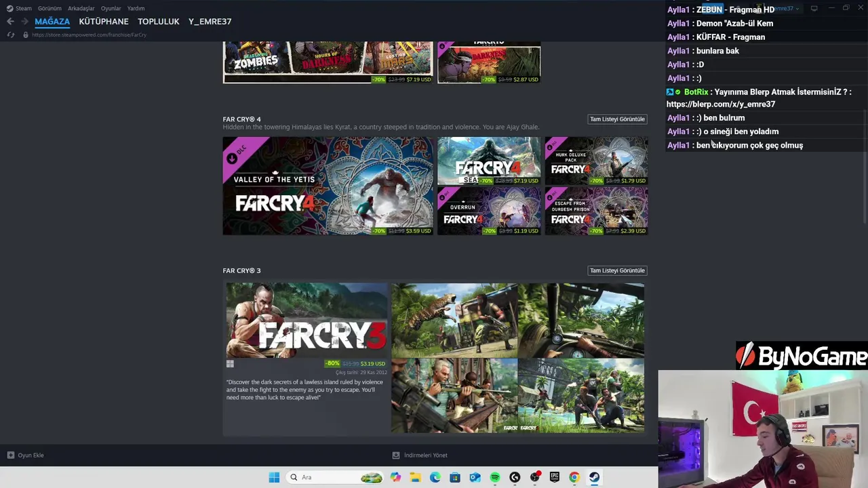Image resolution: width=868 pixels, height=488 pixels.
Task: Open the Far Cry 3 jeep driving screenshot
Action: pos(581,321)
